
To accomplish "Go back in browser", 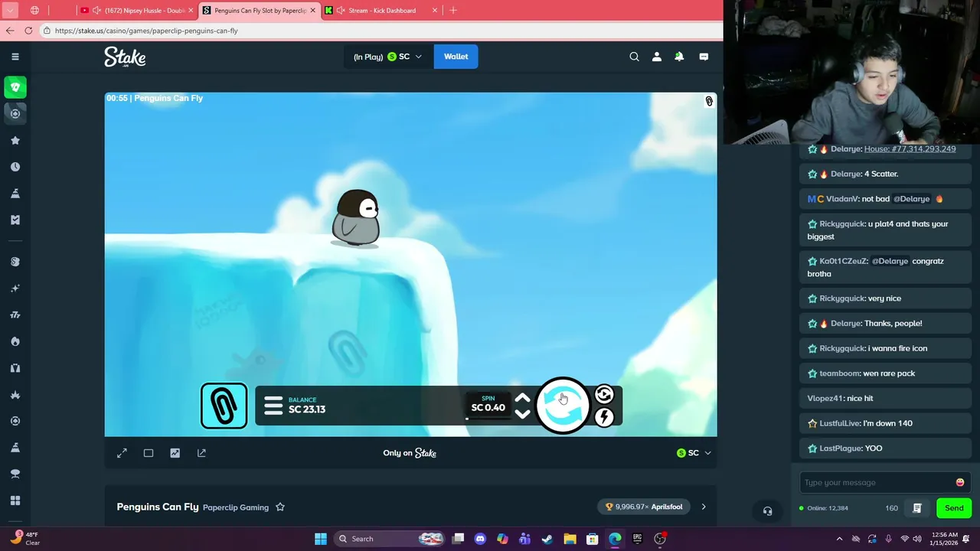I will click(x=10, y=31).
